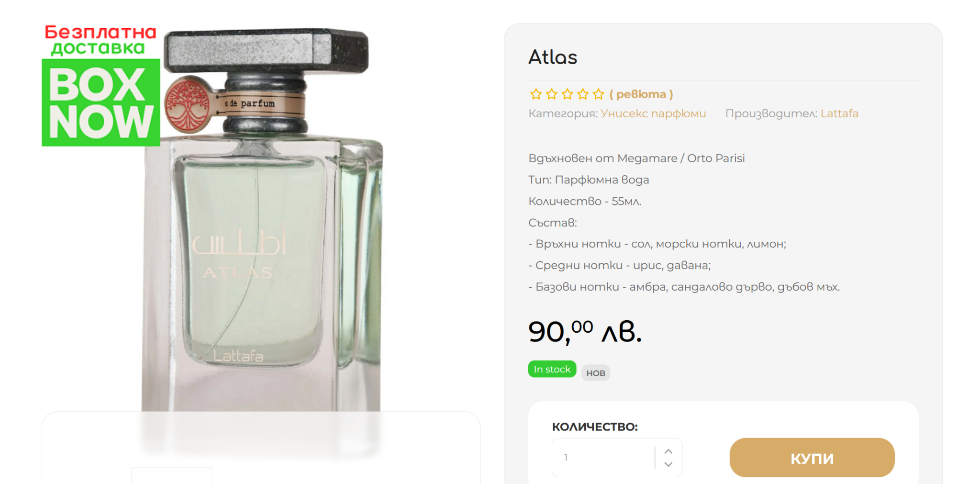Click the quantity input field
Image resolution: width=980 pixels, height=484 pixels.
604,457
